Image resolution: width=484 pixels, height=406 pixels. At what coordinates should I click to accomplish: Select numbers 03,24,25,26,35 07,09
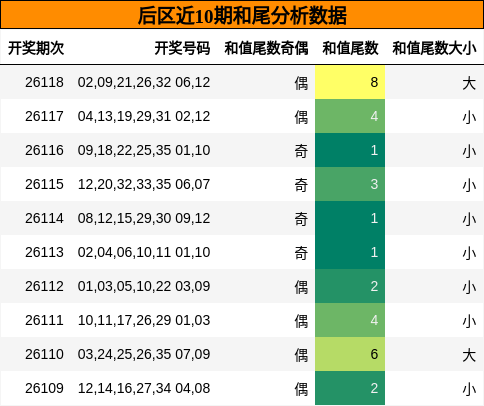click(x=144, y=354)
